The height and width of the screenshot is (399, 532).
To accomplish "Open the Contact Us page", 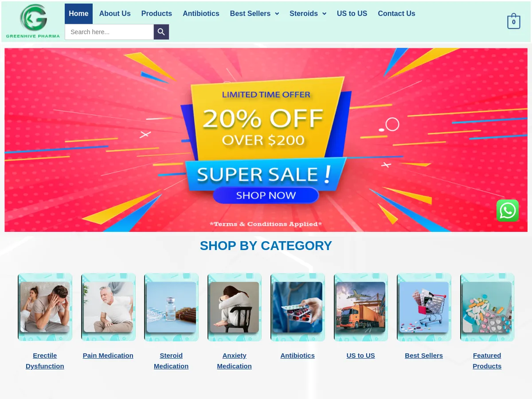I will coord(396,14).
